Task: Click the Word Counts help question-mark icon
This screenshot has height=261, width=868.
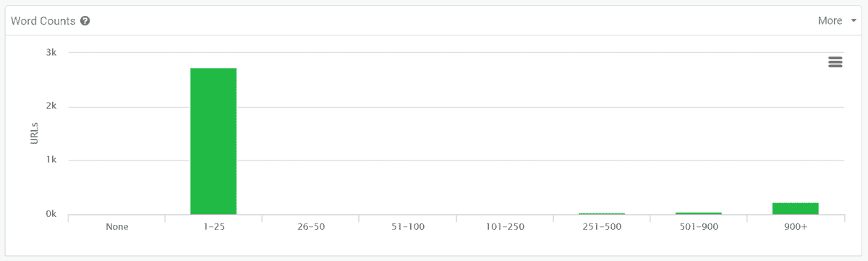Action: (85, 21)
